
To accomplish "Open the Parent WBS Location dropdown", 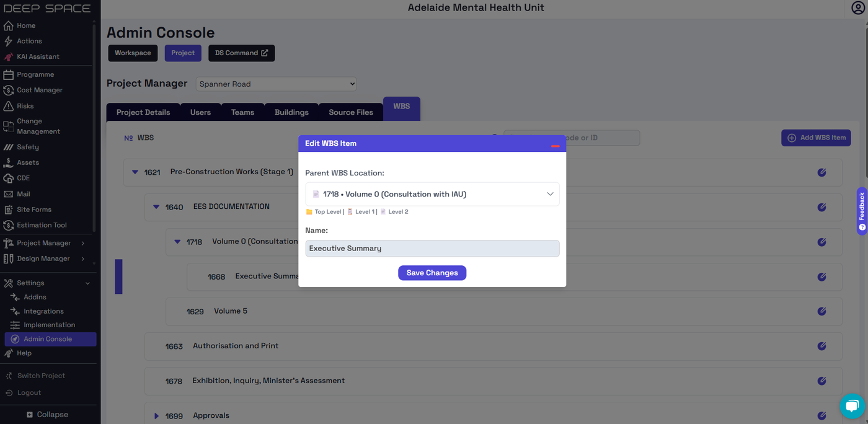I will coord(432,194).
